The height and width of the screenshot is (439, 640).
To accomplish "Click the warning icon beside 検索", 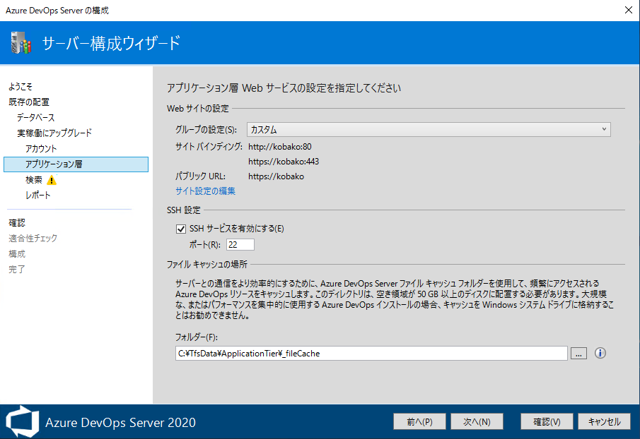I will 51,180.
